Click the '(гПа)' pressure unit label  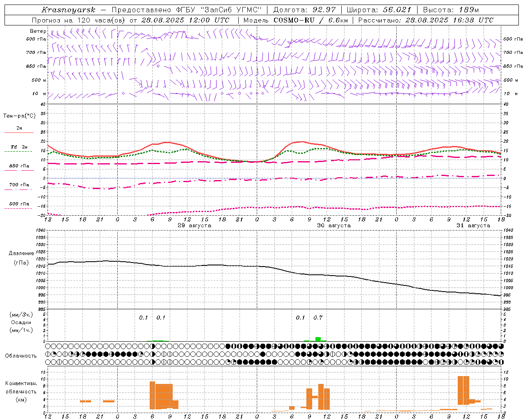21,263
